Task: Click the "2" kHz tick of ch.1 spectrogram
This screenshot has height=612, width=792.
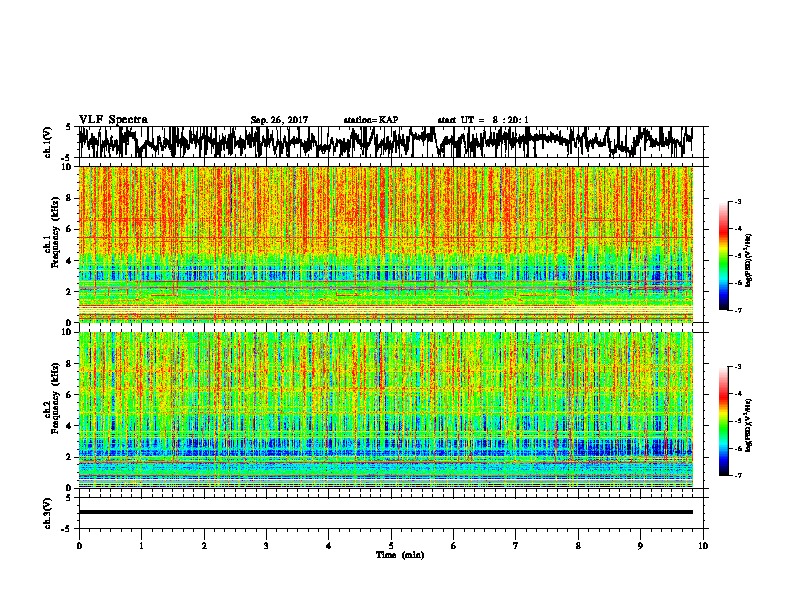Action: coord(70,291)
